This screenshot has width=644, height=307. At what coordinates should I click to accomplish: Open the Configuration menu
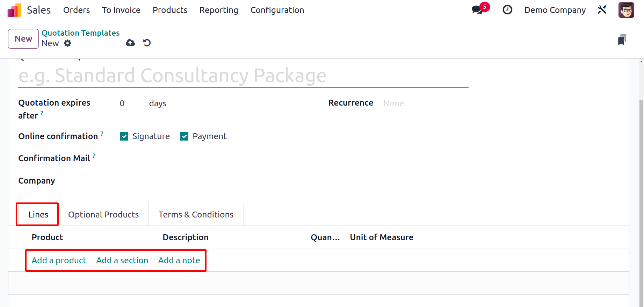tap(277, 10)
